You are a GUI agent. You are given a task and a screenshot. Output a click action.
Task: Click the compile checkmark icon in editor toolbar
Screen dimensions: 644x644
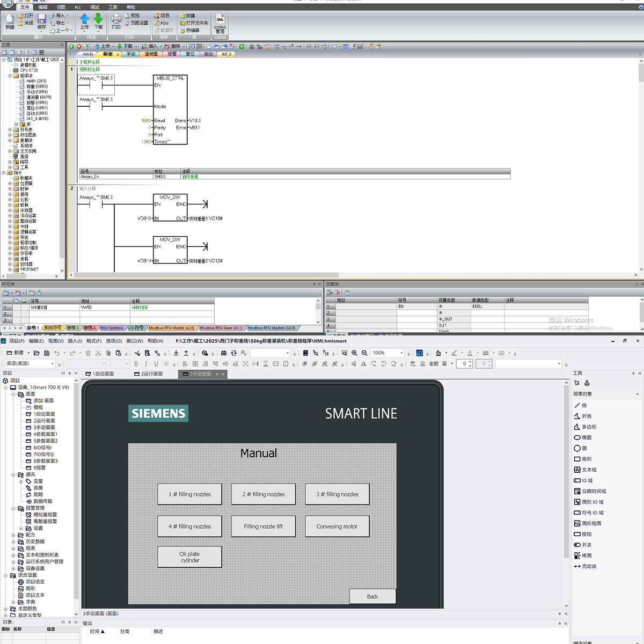86,47
